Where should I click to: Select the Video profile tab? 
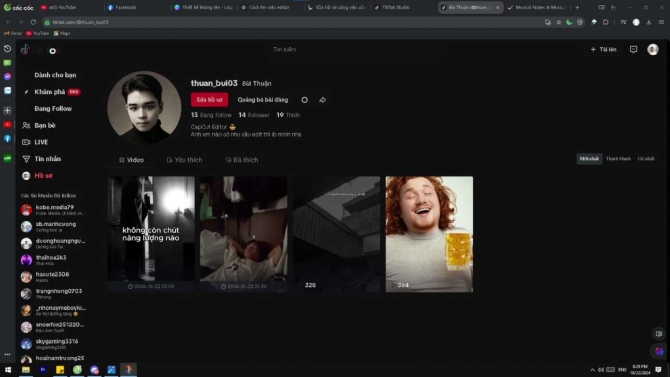pos(132,160)
